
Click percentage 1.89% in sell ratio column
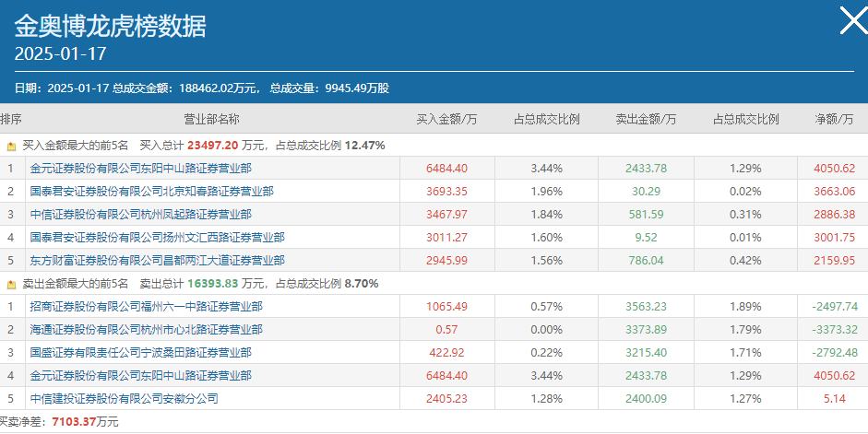click(745, 307)
